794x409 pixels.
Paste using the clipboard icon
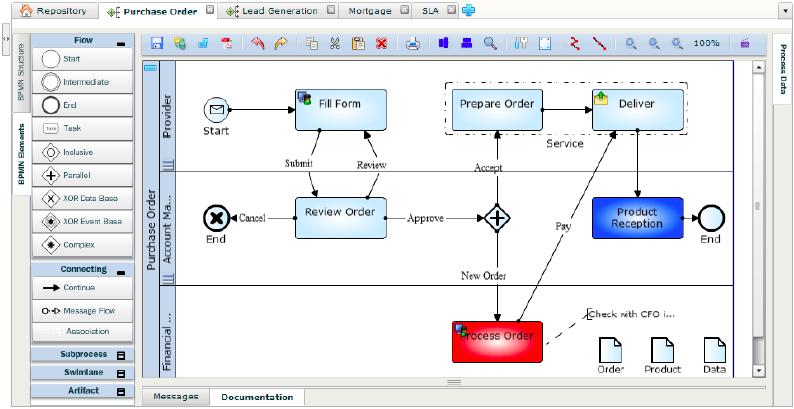[x=358, y=44]
